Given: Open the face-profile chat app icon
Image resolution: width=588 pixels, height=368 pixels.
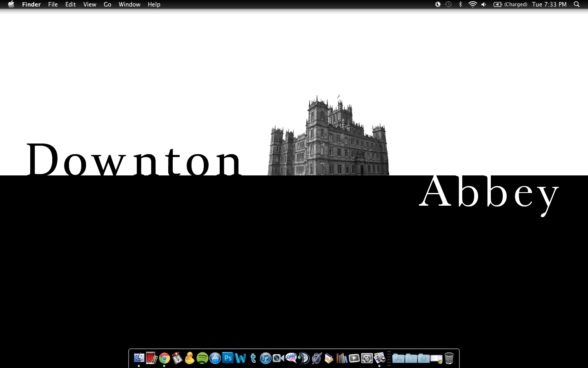Looking at the screenshot, I should tap(303, 358).
